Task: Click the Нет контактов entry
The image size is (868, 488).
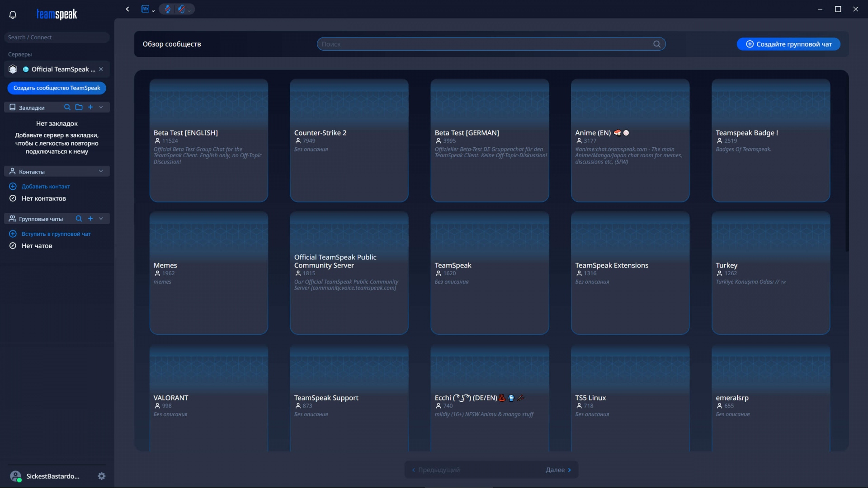Action: pos(44,198)
